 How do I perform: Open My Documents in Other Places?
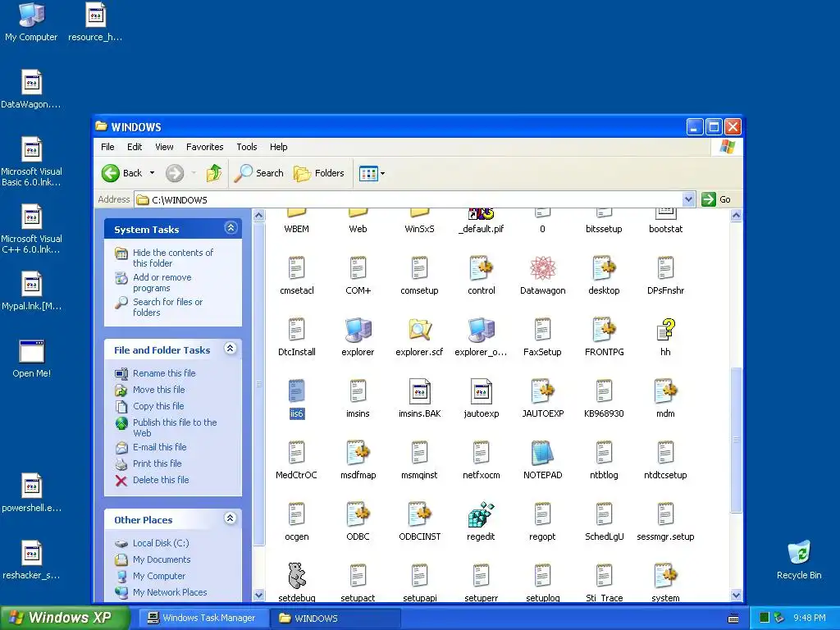[162, 559]
